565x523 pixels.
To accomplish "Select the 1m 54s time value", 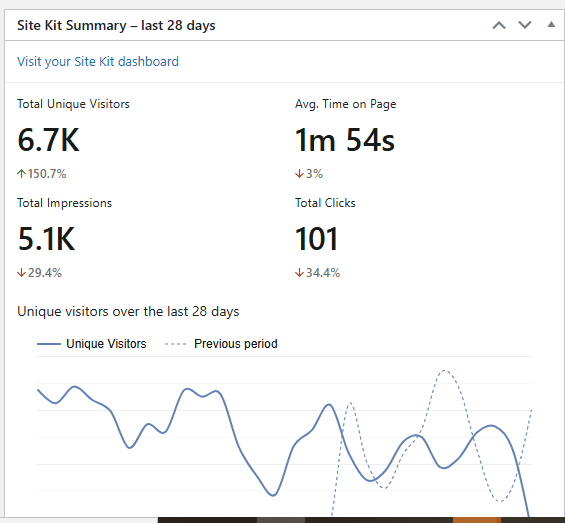I will (345, 140).
